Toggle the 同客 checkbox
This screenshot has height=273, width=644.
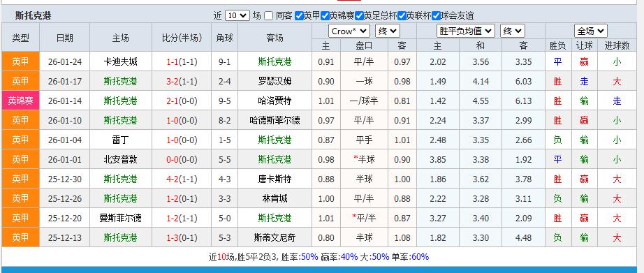tap(268, 16)
